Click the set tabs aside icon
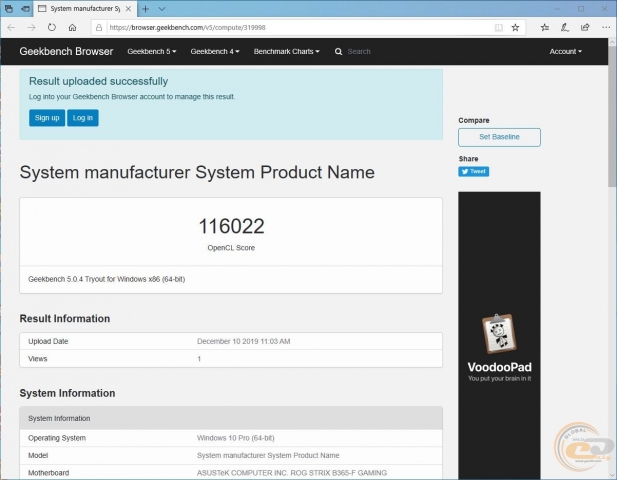The height and width of the screenshot is (480, 617). pyautogui.click(x=26, y=9)
